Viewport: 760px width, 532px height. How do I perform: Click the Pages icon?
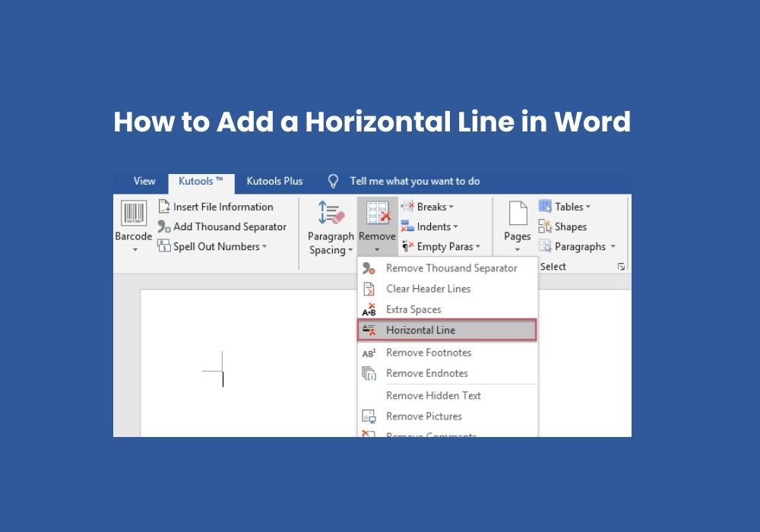(518, 214)
